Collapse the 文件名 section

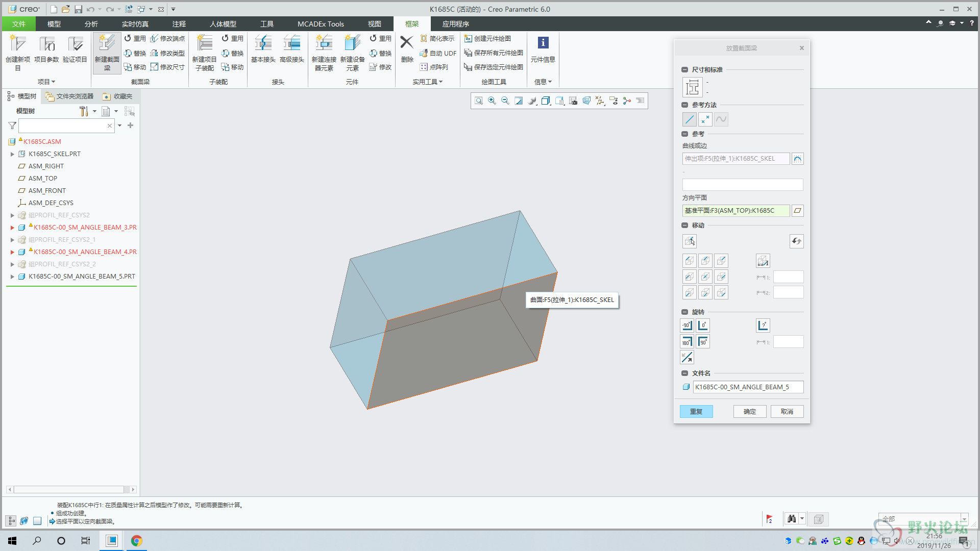(684, 373)
